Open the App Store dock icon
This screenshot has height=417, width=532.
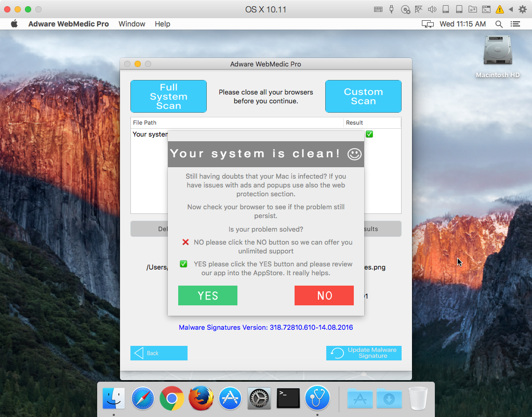230,398
